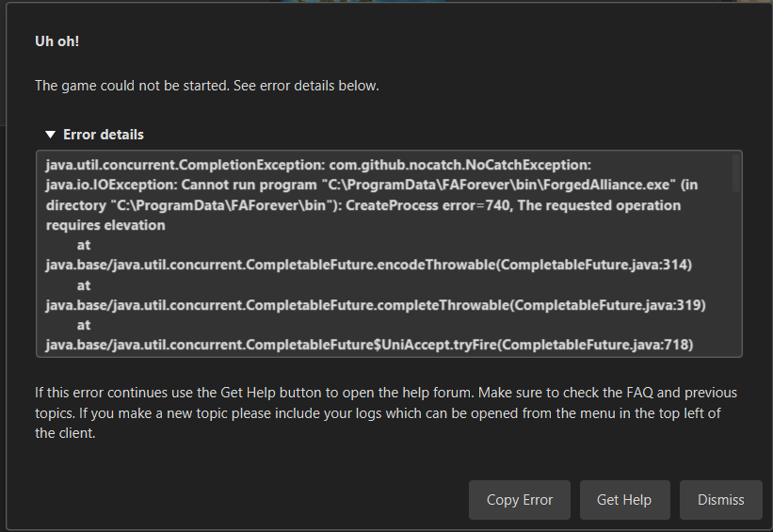Screen dimensions: 773x532
Task: Click 'CreateProcess error=740' in the error text
Action: [x=427, y=205]
